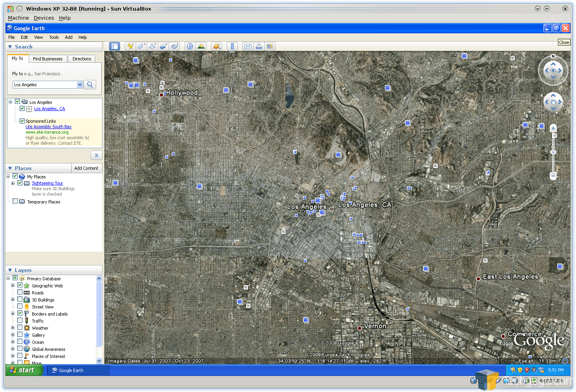
Task: Open the Los Angeles, CA result link
Action: tap(49, 109)
